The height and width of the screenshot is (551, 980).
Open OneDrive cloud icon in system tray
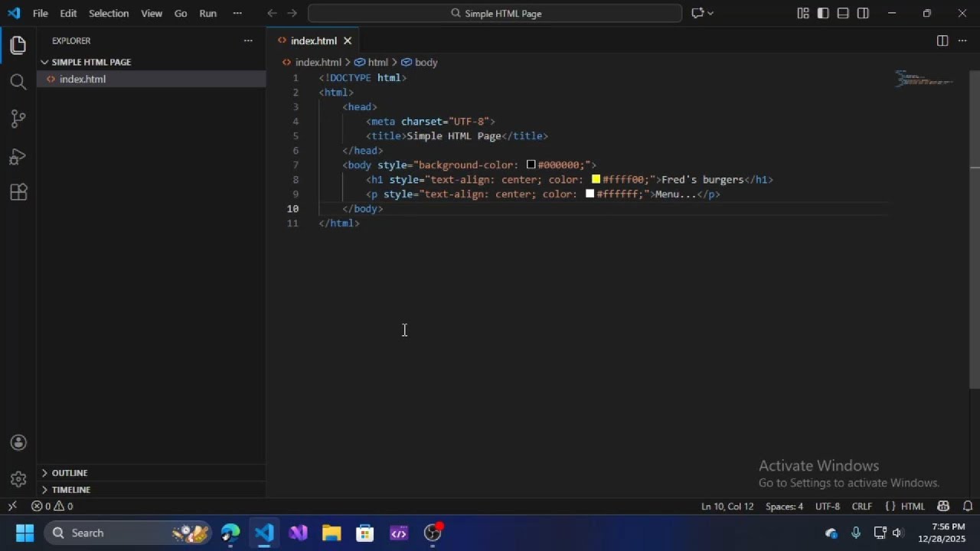[x=831, y=533]
